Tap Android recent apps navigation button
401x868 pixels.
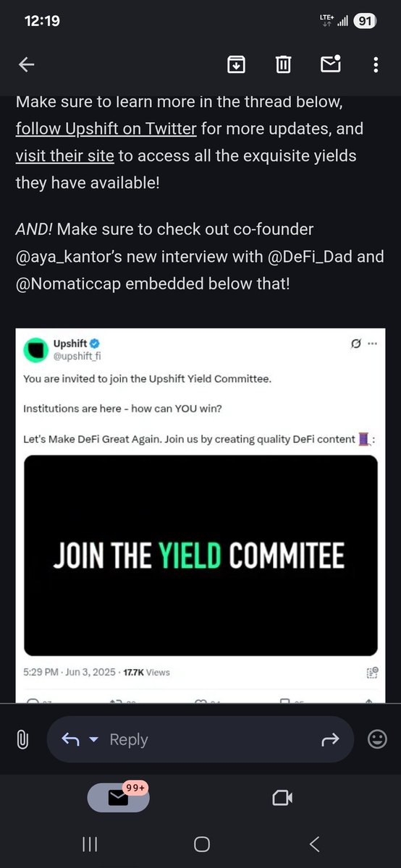click(x=90, y=843)
